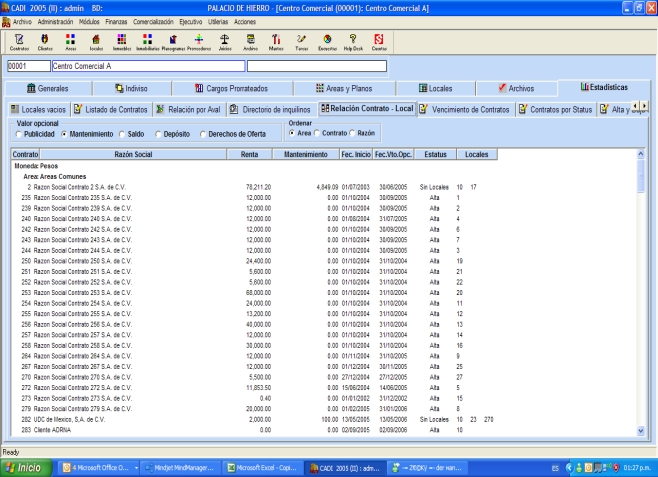Image resolution: width=658 pixels, height=477 pixels.
Task: Open the Planogramas toolbar icon
Action: [x=173, y=40]
